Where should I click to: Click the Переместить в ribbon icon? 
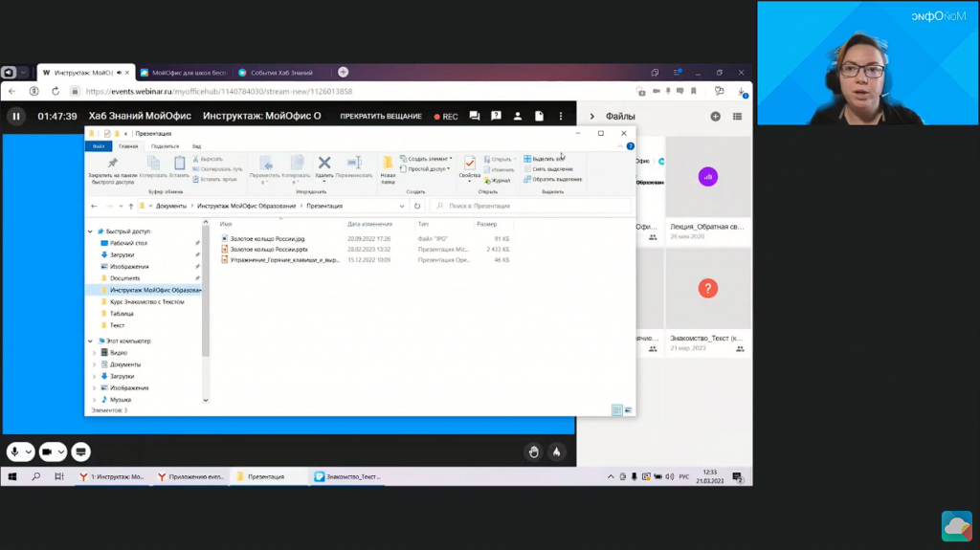(265, 169)
